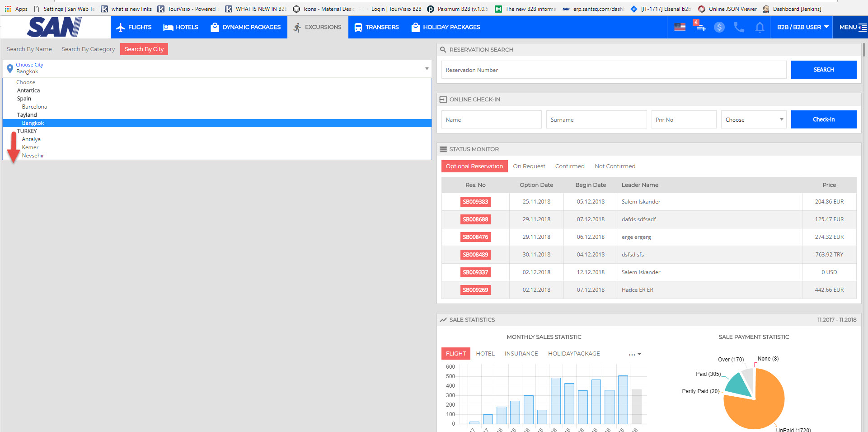The width and height of the screenshot is (868, 432).
Task: Click the US flag language icon
Action: 680,27
